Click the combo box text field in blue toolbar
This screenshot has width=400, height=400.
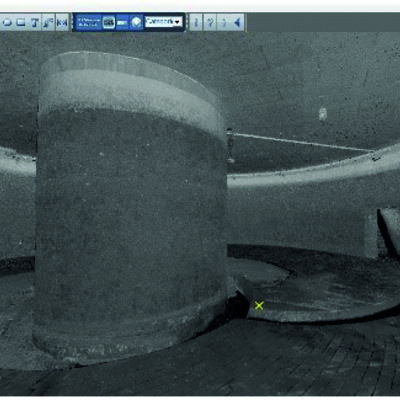coord(159,22)
